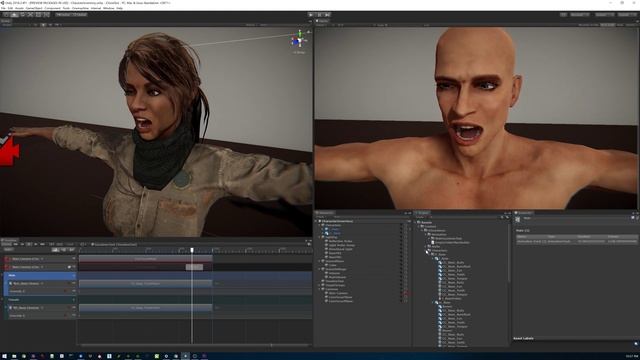Select the short clip on second Cinemachine track
Viewport: 640px width, 360px height.
coord(194,267)
